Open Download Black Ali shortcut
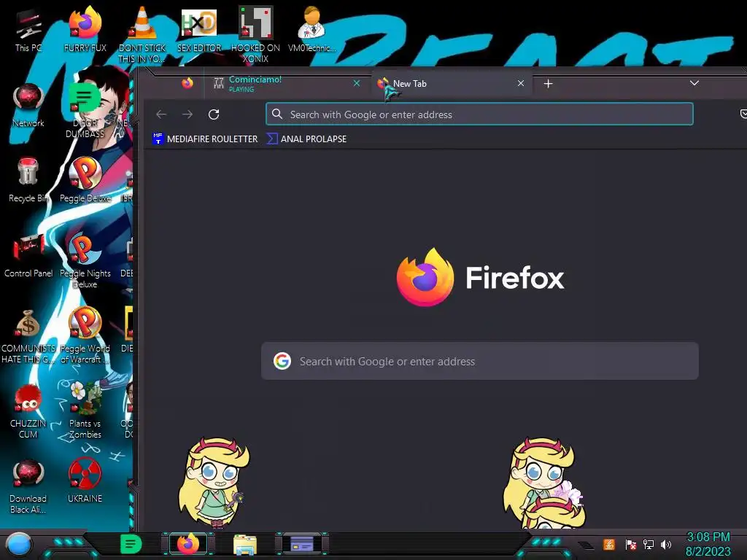This screenshot has height=560, width=747. coord(28,486)
